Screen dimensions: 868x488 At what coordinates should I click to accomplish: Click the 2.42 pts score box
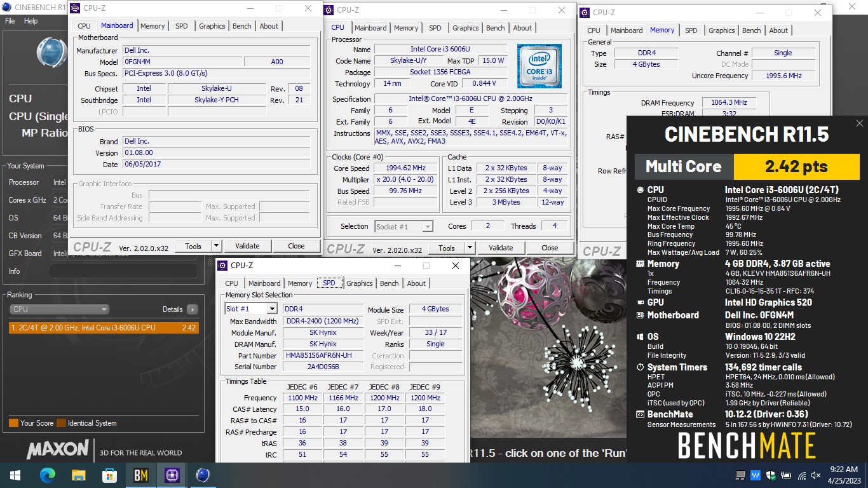[796, 166]
